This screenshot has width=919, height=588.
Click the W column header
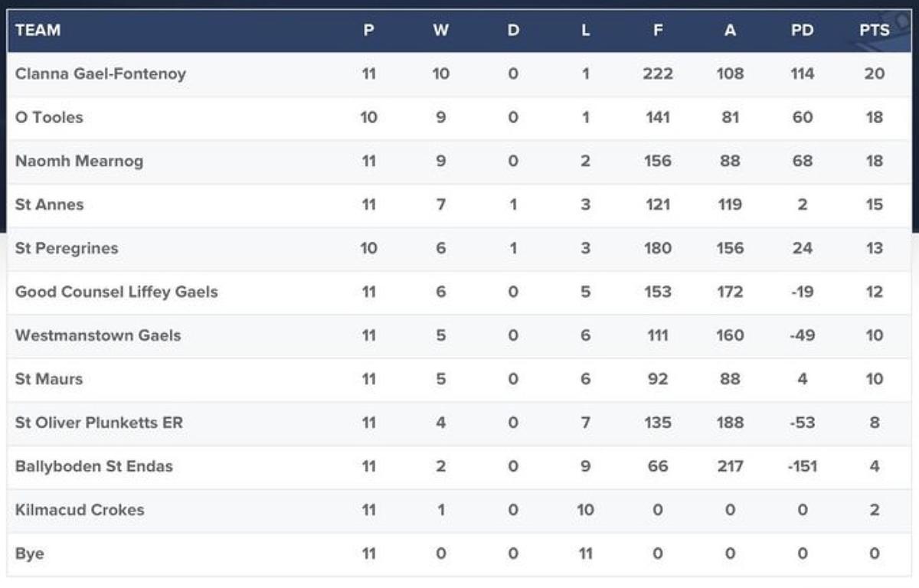coord(440,31)
